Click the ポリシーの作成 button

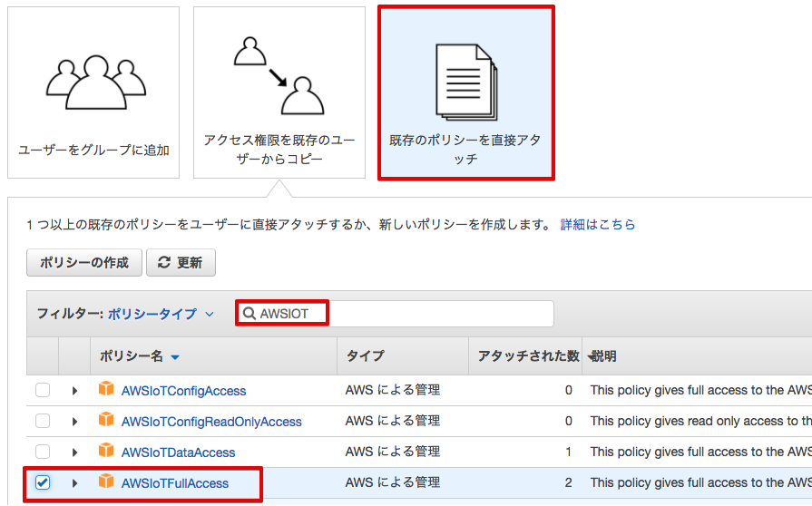84,263
